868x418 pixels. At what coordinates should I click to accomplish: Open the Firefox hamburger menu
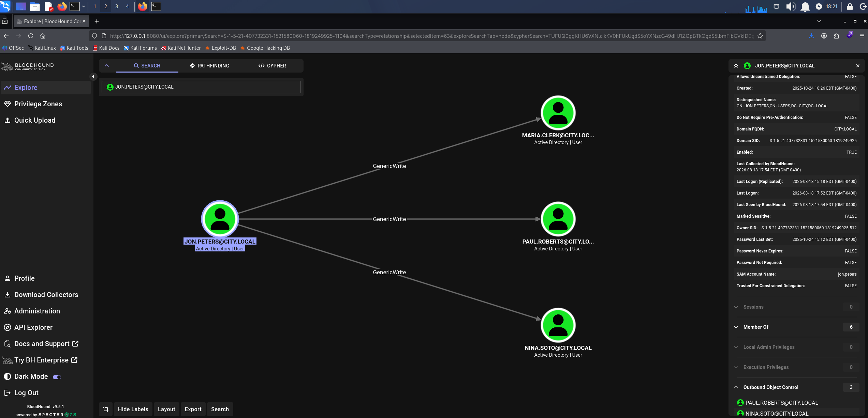862,36
